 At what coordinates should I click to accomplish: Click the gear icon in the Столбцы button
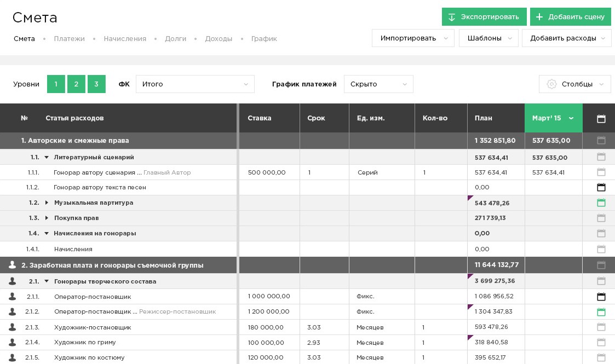click(551, 84)
